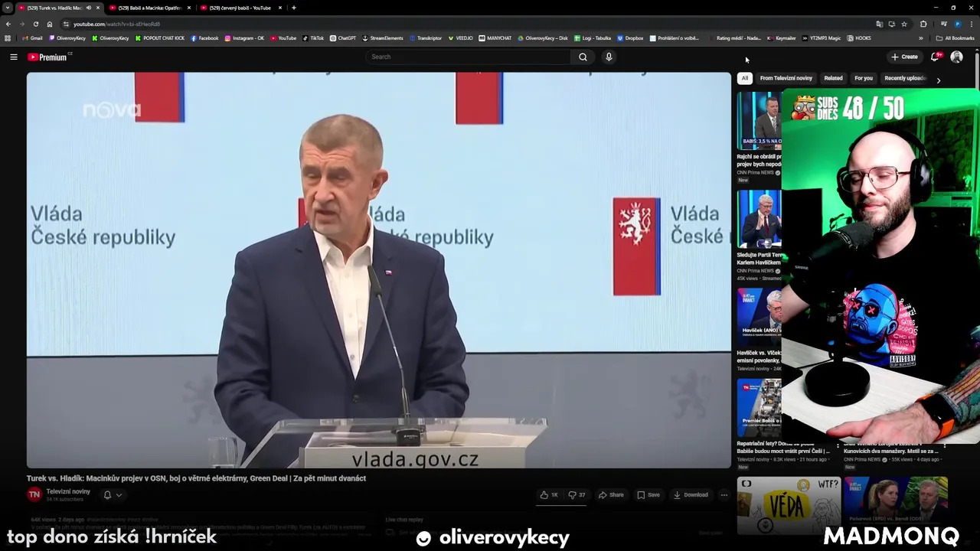Close the current Turek vs. Hladík tab
980x551 pixels.
[97, 8]
